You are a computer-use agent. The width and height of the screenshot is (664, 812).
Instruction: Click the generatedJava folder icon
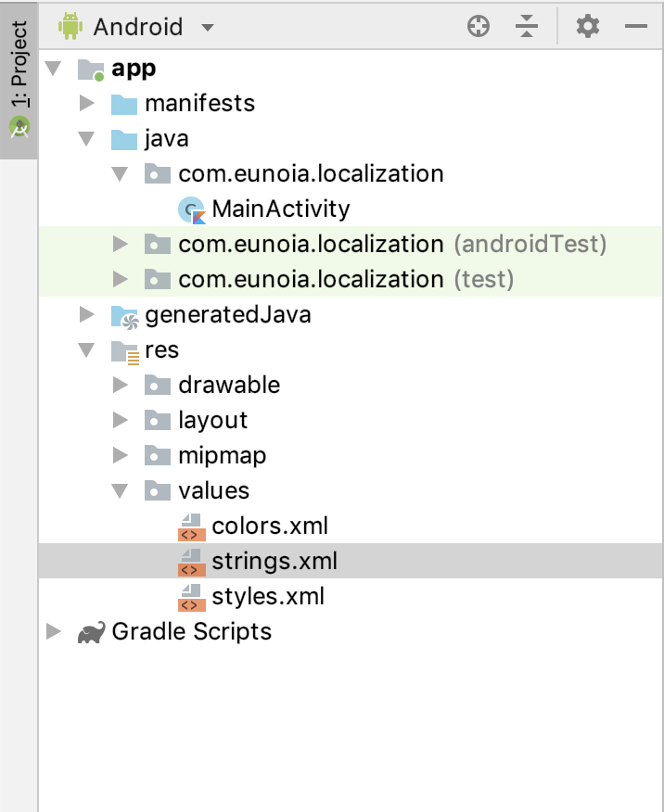[125, 317]
